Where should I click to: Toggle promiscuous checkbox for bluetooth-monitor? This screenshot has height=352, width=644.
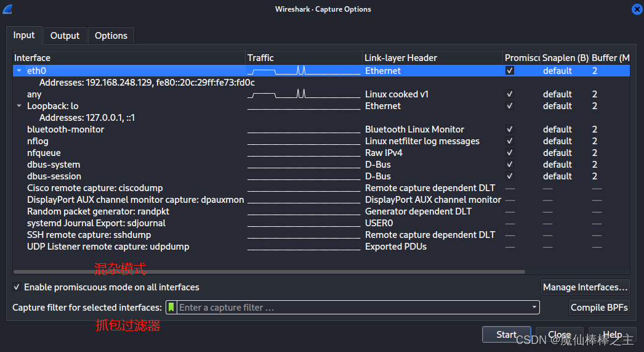point(510,129)
